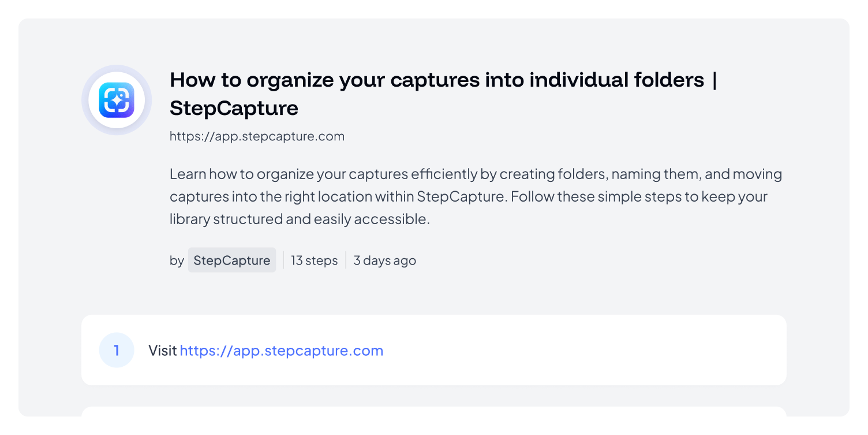This screenshot has width=868, height=435.
Task: Select the StepCapture author badge
Action: pos(232,260)
